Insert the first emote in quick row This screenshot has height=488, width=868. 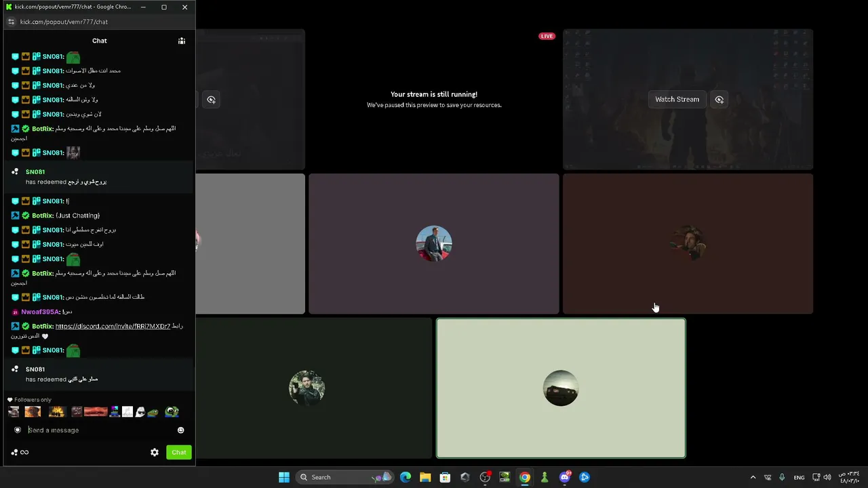coord(14,411)
